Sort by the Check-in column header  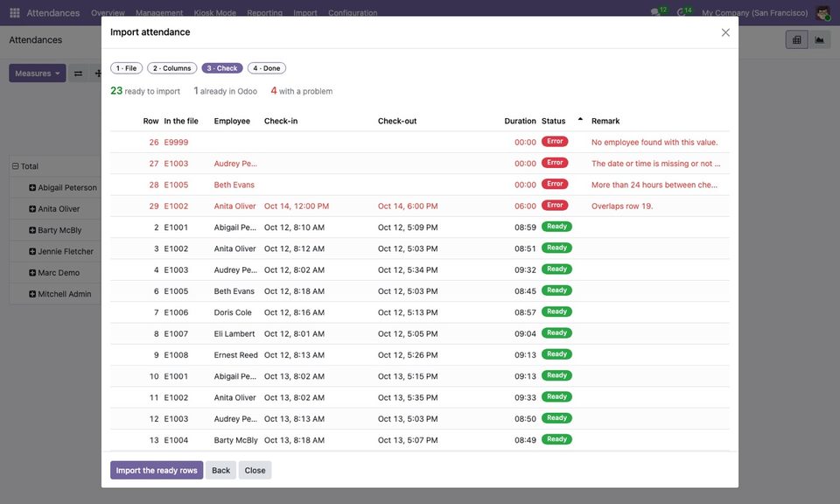point(281,121)
